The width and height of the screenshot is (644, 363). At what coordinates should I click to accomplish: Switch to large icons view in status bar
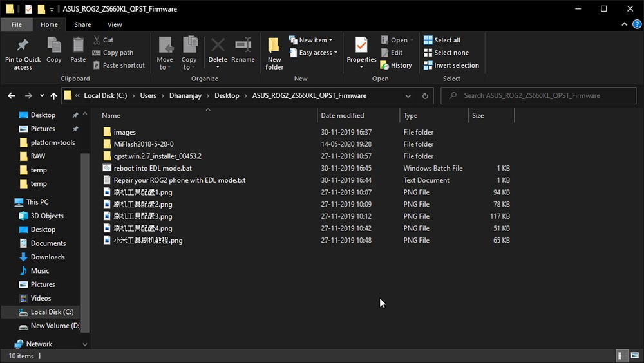click(x=635, y=355)
